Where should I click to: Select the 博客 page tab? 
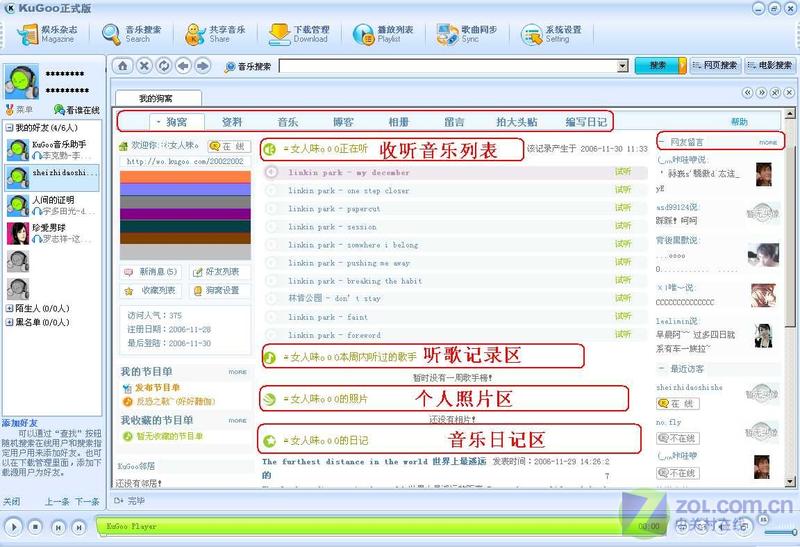pos(343,122)
